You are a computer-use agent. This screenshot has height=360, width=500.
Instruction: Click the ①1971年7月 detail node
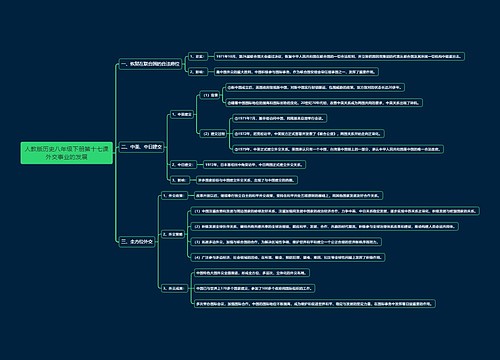pos(280,118)
